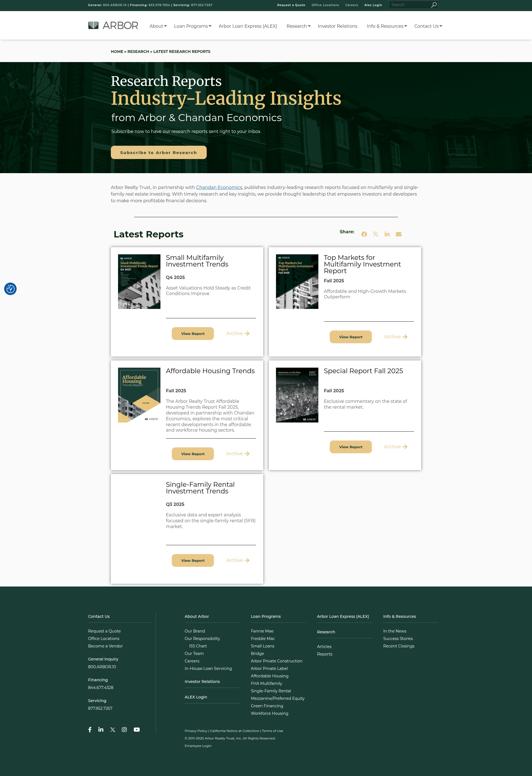532x776 pixels.
Task: View the Special Report Fall 2025
Action: point(351,447)
